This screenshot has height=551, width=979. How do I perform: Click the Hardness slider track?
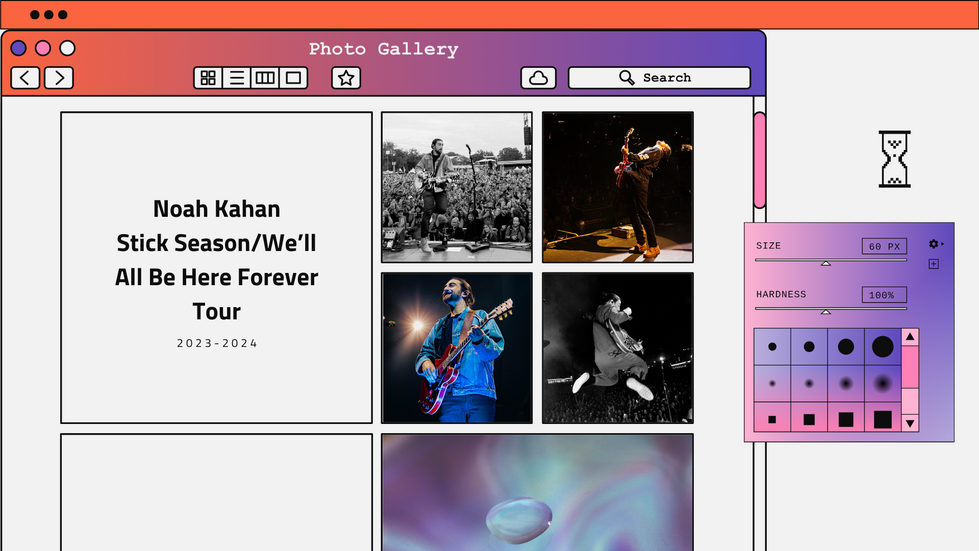point(830,308)
